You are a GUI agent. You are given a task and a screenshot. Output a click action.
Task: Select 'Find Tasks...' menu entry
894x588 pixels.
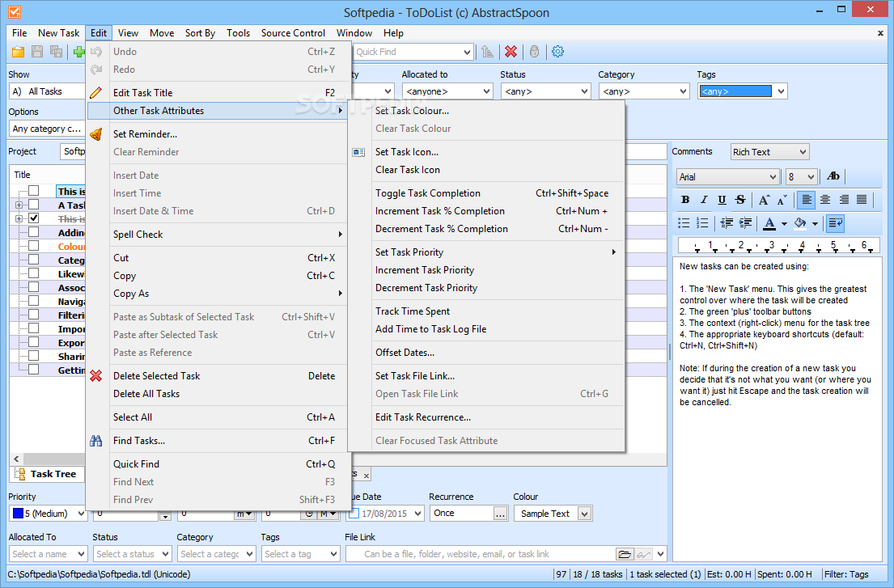click(x=217, y=441)
